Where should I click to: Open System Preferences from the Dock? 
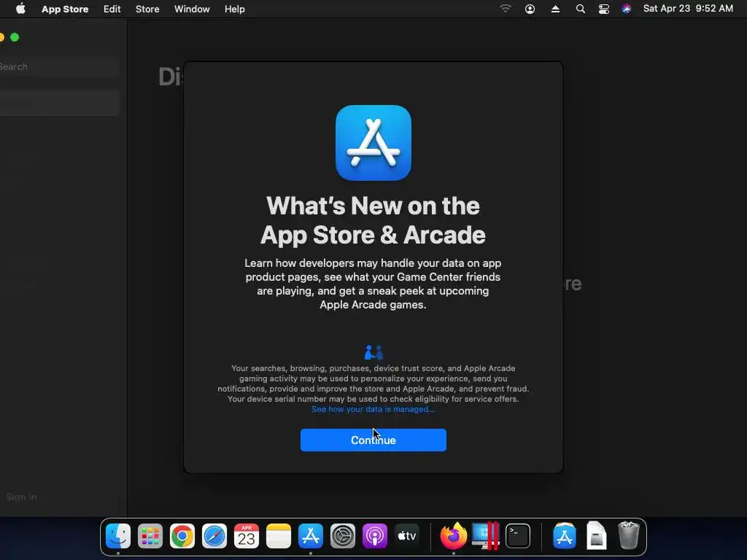343,536
